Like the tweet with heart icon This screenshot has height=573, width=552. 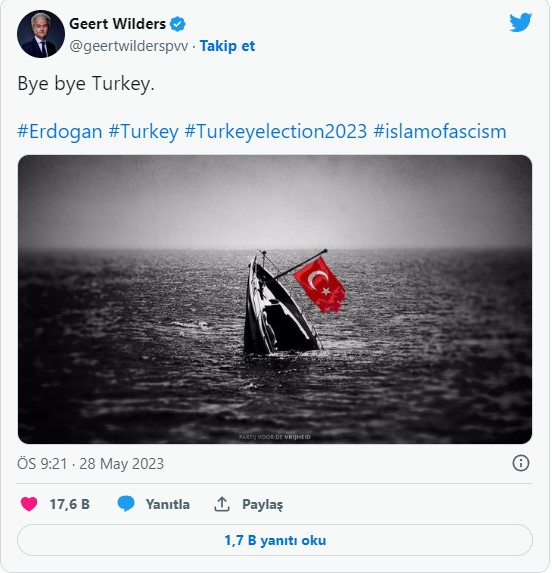(29, 504)
